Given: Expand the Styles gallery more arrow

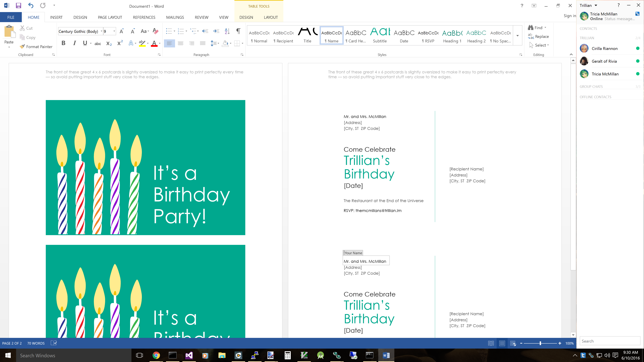Looking at the screenshot, I should [x=518, y=36].
